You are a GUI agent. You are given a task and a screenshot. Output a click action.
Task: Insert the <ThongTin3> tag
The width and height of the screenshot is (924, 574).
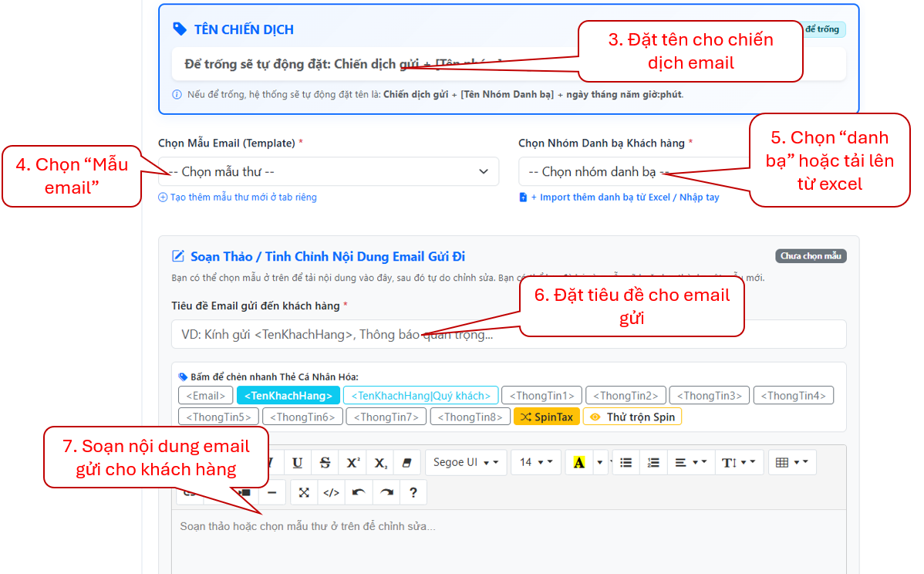(710, 396)
